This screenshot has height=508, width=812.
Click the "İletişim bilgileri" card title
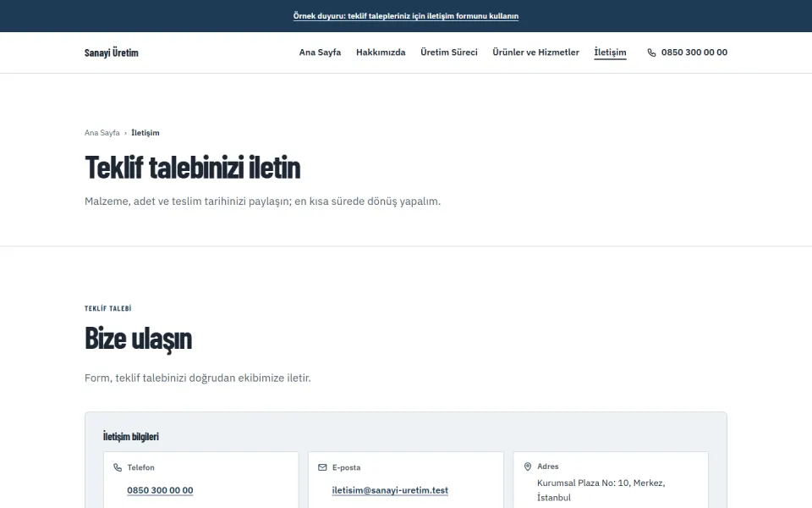click(131, 437)
